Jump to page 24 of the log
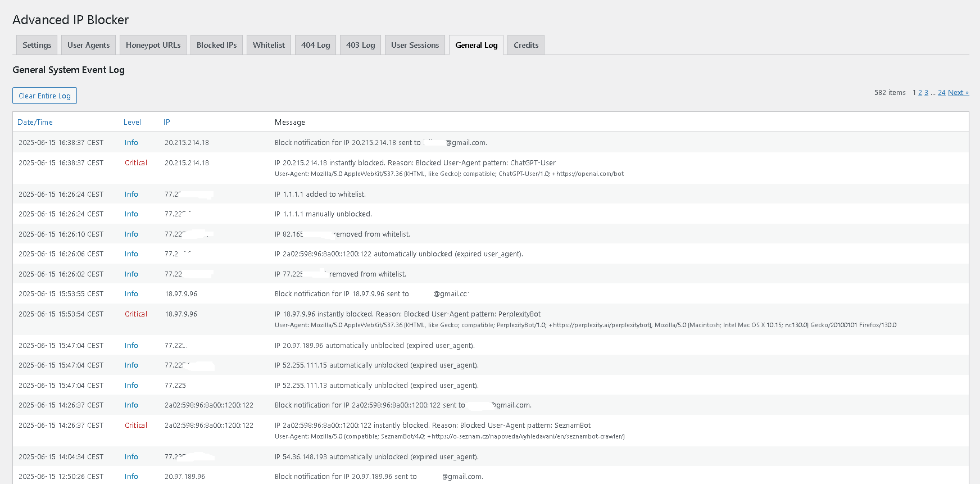This screenshot has width=980, height=484. 942,93
